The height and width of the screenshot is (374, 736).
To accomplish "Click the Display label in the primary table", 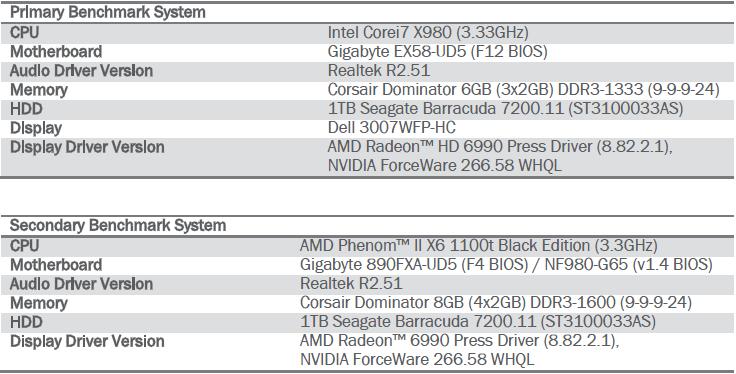I will tap(36, 128).
